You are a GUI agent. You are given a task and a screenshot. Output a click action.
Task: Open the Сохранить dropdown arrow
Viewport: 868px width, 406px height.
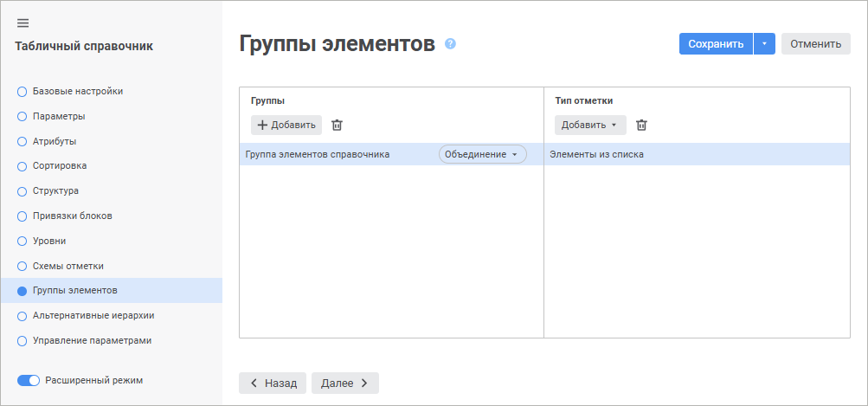coord(764,44)
